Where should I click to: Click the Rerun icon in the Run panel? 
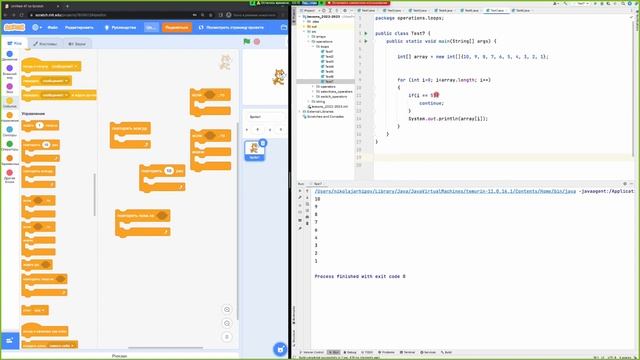coord(300,191)
